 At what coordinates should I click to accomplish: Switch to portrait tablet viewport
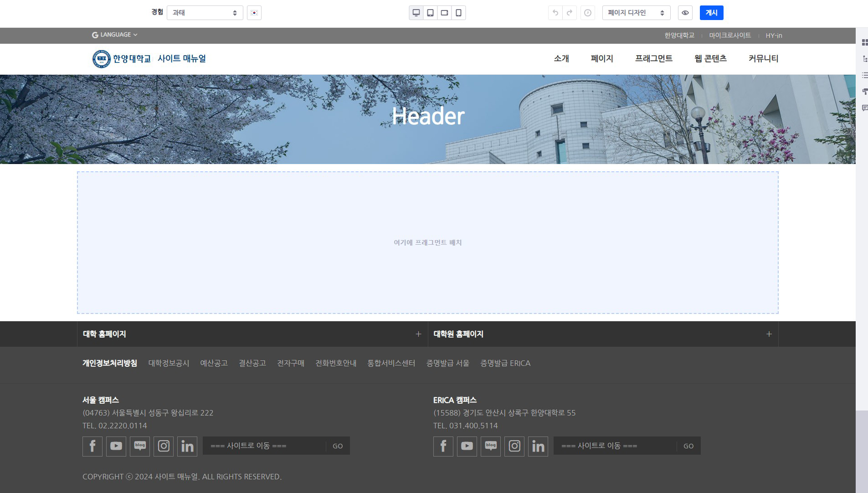tap(430, 13)
